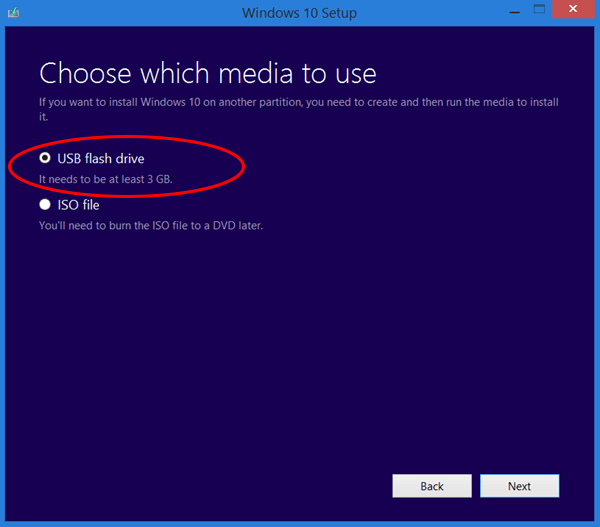Image resolution: width=600 pixels, height=527 pixels.
Task: Go back with the Back button
Action: coord(432,486)
